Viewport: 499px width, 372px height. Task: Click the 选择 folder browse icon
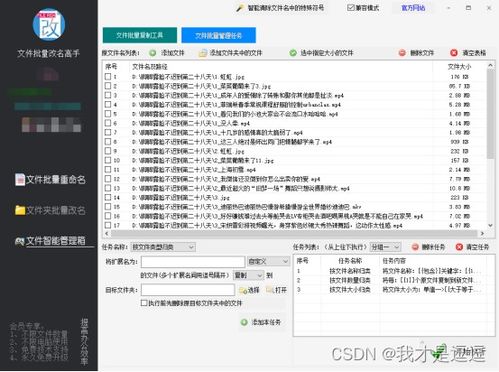pos(243,290)
